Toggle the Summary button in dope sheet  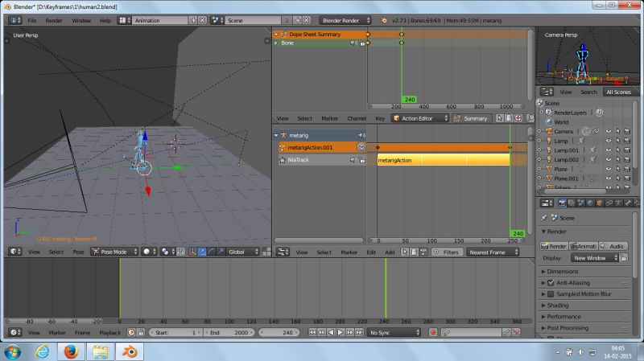coord(472,118)
